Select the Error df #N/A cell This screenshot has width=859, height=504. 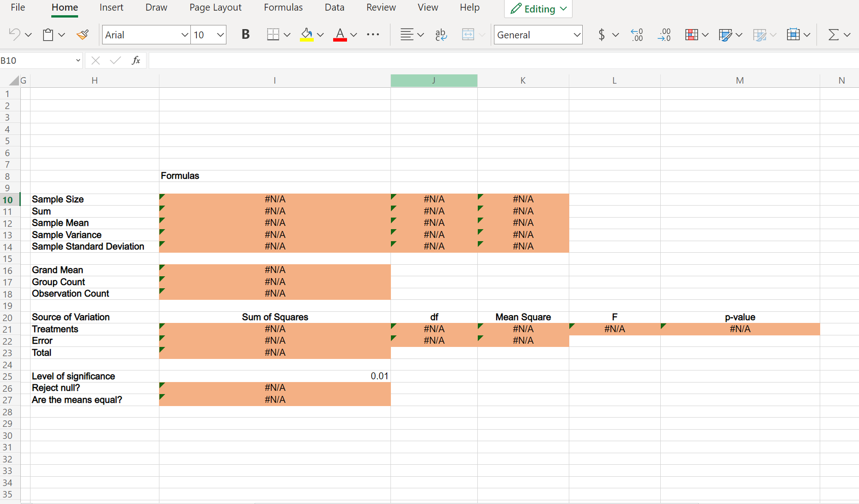click(x=434, y=340)
